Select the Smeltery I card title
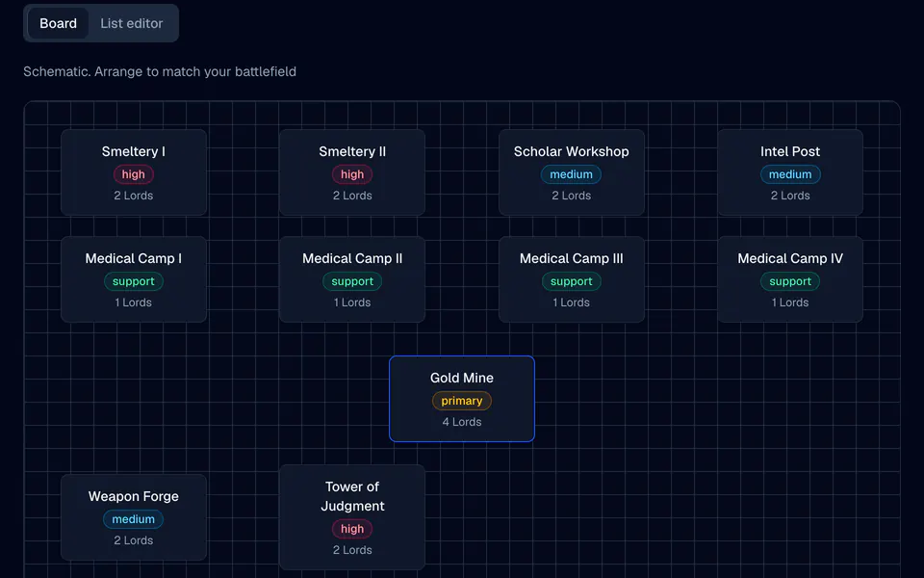Screen dimensions: 924x578 coord(134,151)
